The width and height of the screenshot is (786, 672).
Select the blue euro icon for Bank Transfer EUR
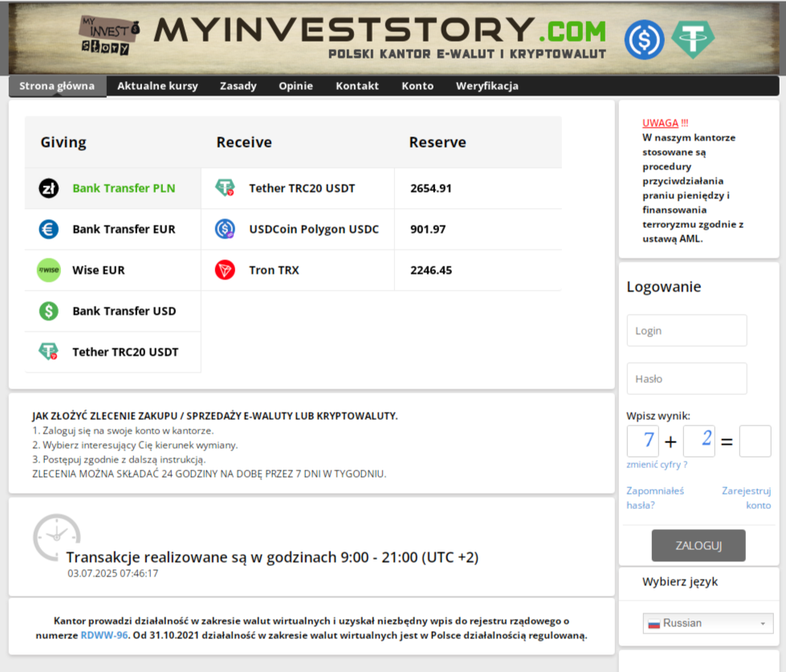pos(49,230)
